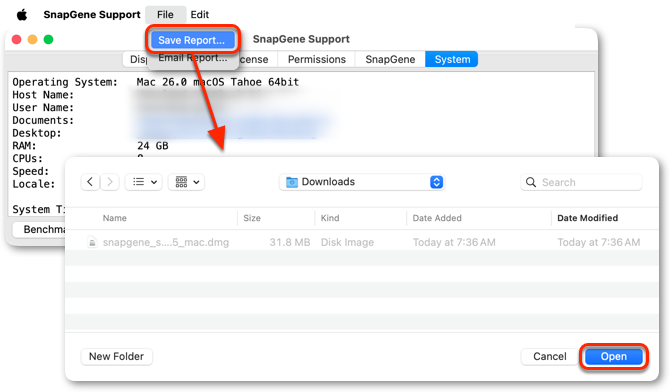Sort by Date Added column

click(437, 218)
